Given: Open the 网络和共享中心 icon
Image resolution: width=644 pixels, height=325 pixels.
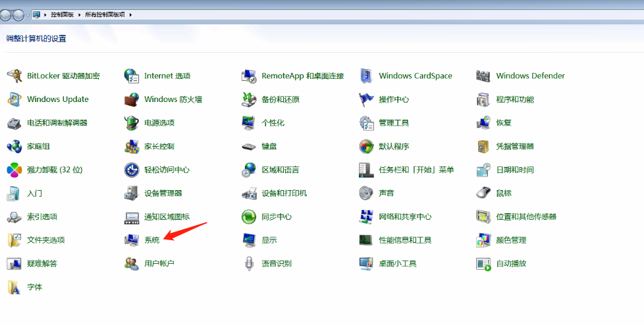Looking at the screenshot, I should click(x=366, y=216).
